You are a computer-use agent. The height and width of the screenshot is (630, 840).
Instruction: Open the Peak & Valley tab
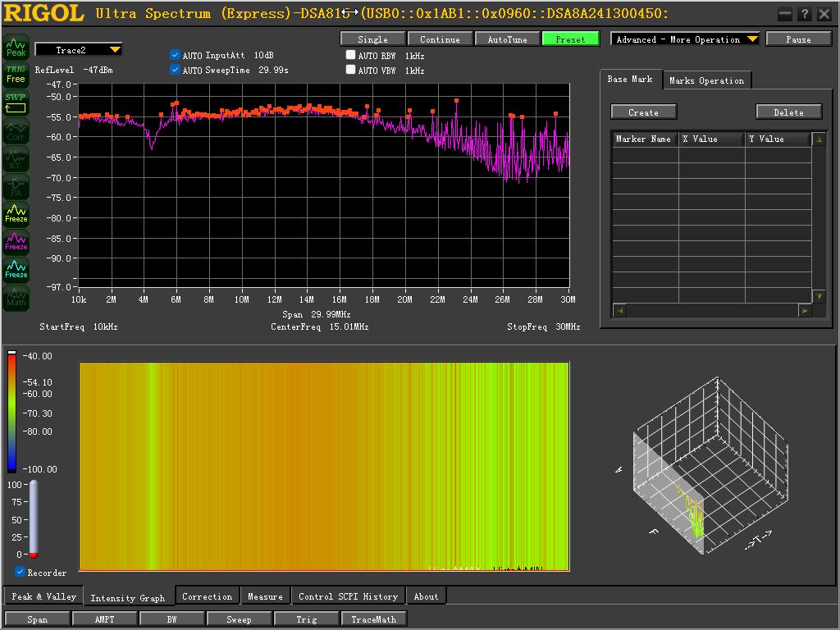44,596
